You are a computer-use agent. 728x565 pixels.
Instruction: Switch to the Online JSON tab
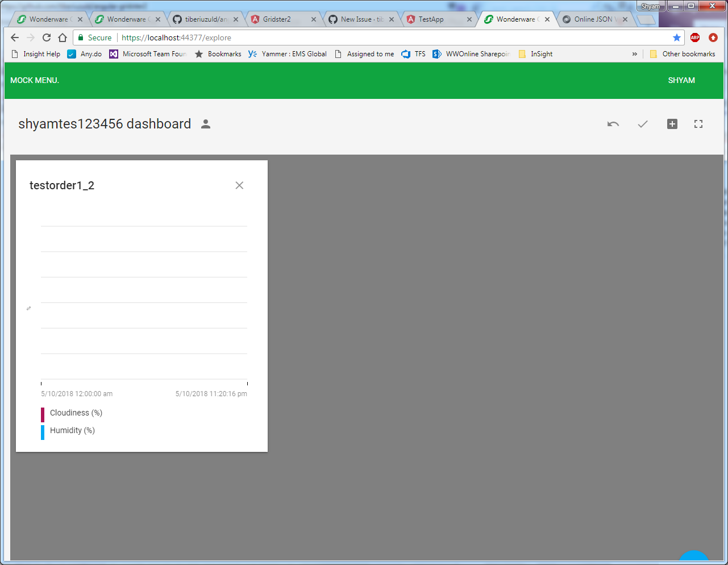[594, 19]
